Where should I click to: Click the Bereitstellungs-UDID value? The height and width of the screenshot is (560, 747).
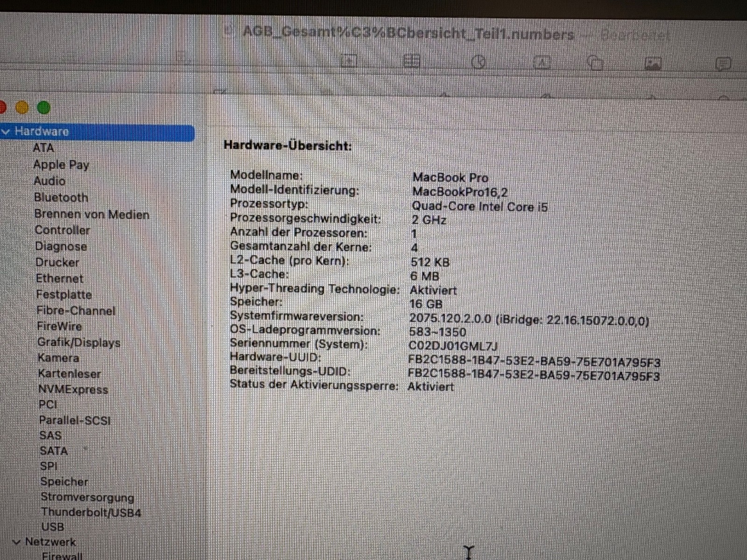534,376
